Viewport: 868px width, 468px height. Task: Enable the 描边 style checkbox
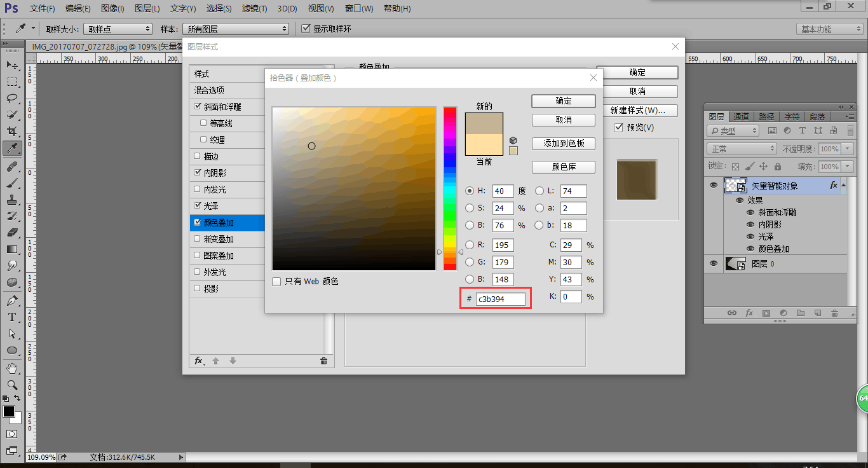point(198,156)
